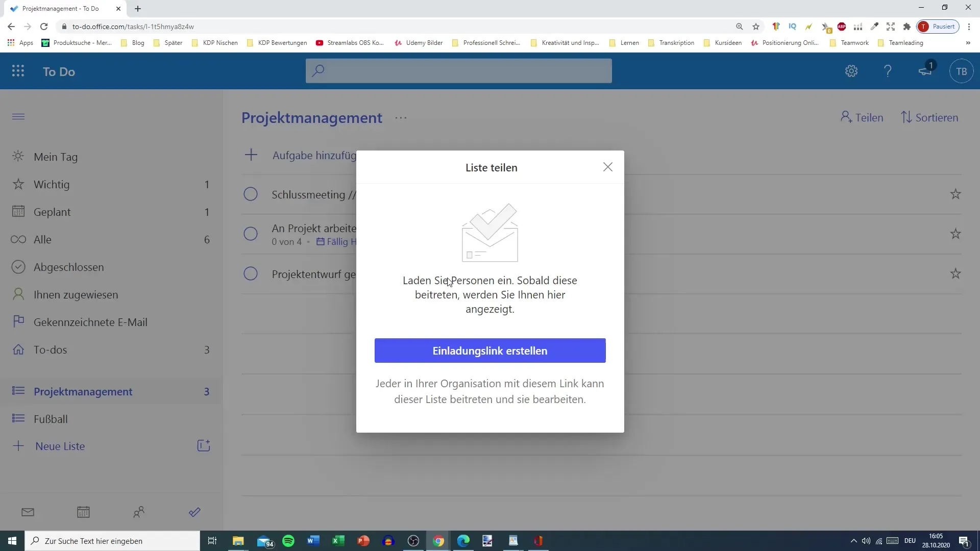Open a new browser tab
This screenshot has width=980, height=551.
138,9
